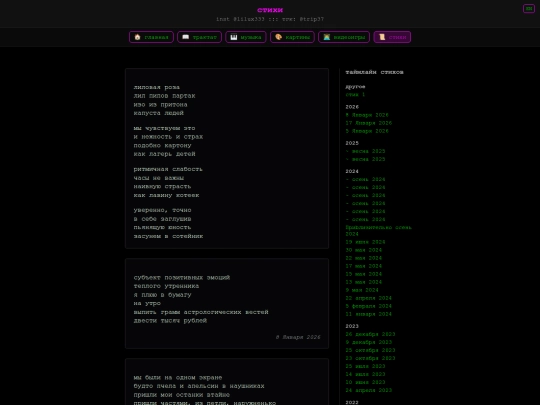Select the стихи tab
The height and width of the screenshot is (405, 540).
[x=392, y=37]
